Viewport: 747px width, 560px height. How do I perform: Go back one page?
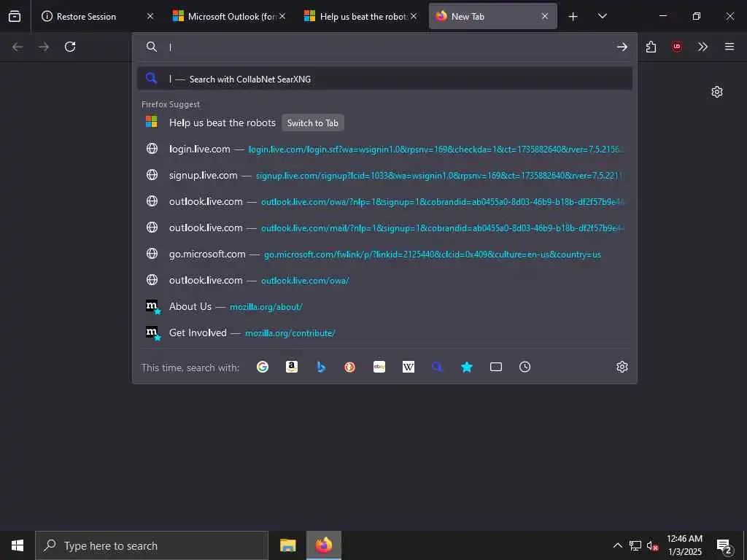(x=18, y=47)
